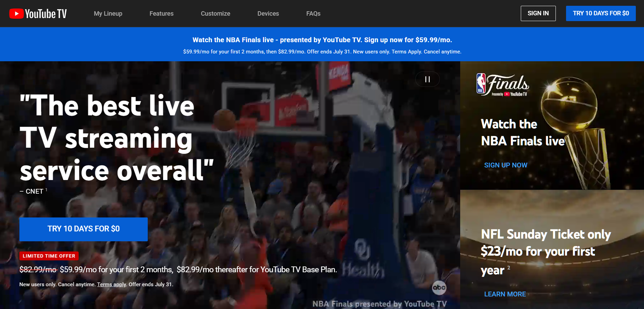
Task: Open the Customize page
Action: coord(215,14)
